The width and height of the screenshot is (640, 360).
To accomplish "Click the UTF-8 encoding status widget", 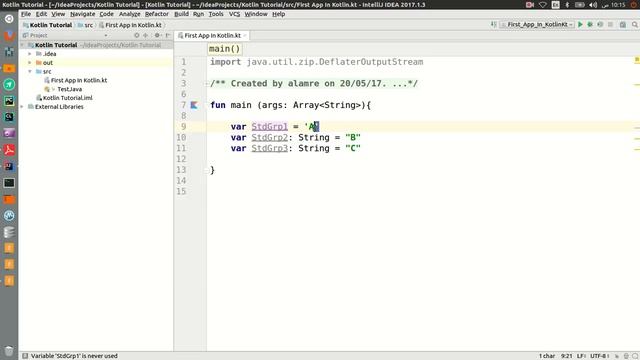I will pyautogui.click(x=600, y=356).
